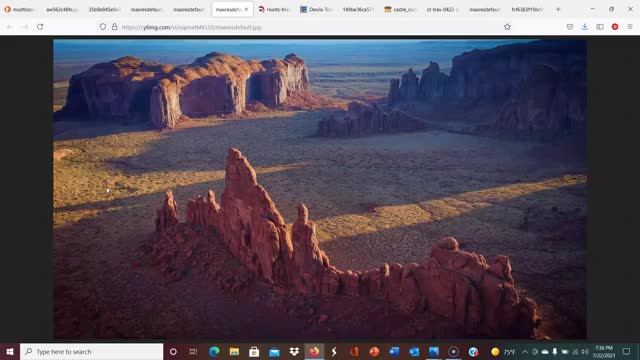Show site security info via padlock

coord(115,27)
